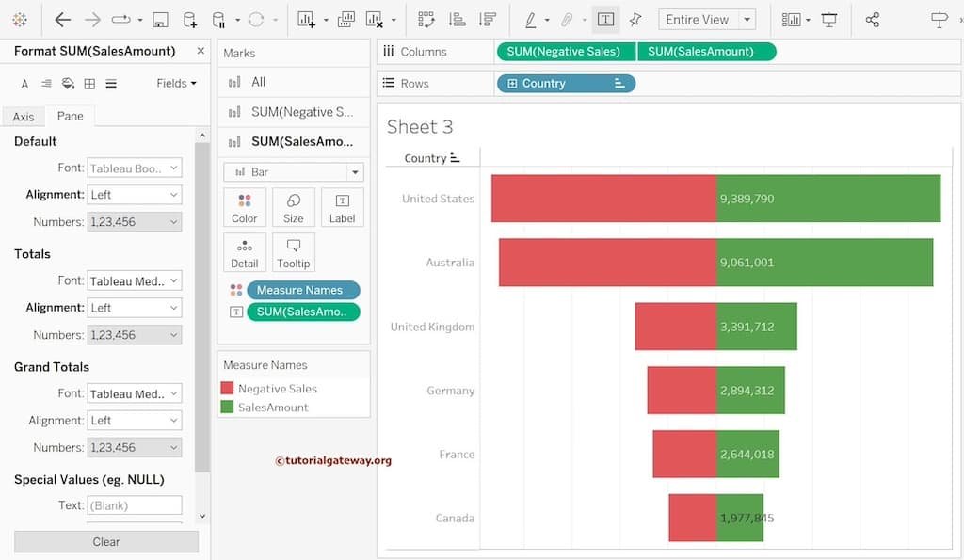Select the Label shelf icon
This screenshot has height=560, width=964.
(342, 207)
